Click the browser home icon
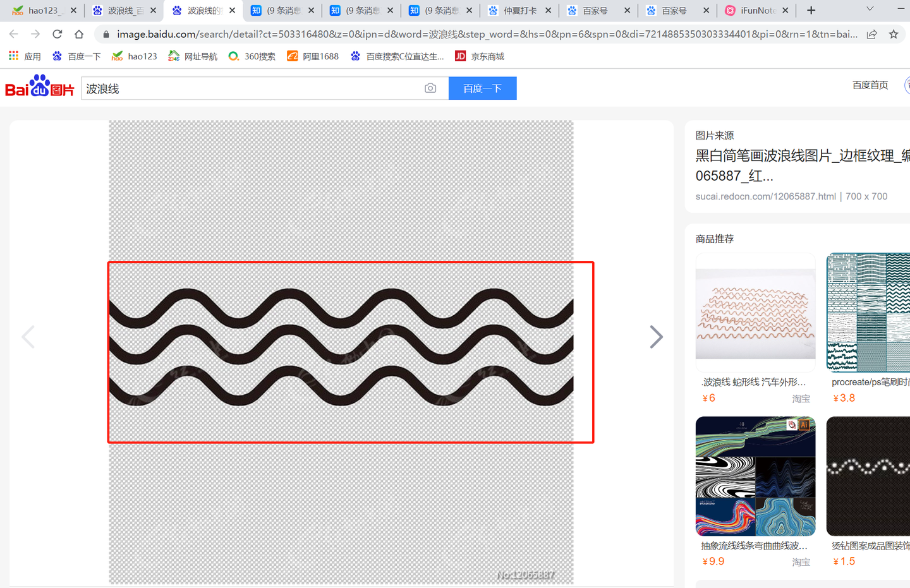This screenshot has width=910, height=588. (78, 34)
